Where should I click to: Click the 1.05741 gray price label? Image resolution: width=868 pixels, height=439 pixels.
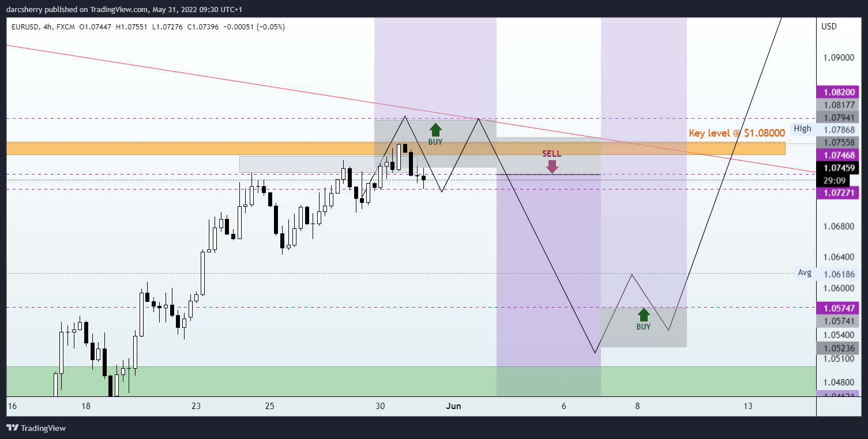click(x=838, y=321)
